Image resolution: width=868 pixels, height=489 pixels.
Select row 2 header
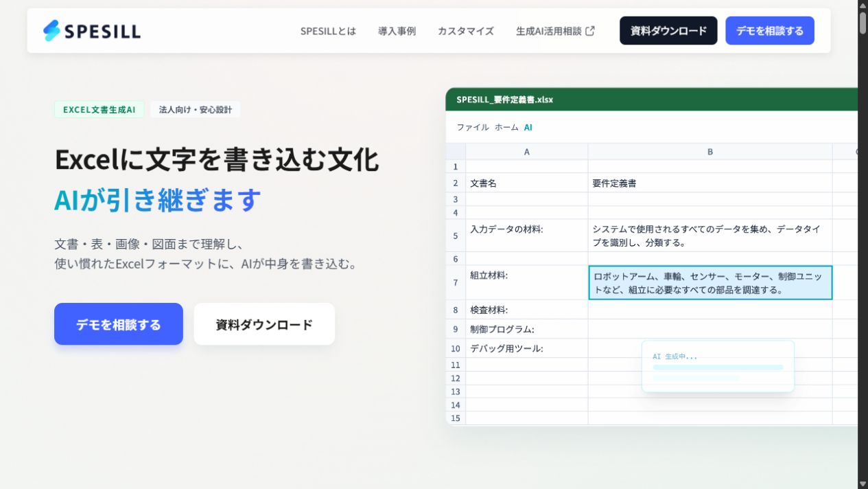point(456,183)
